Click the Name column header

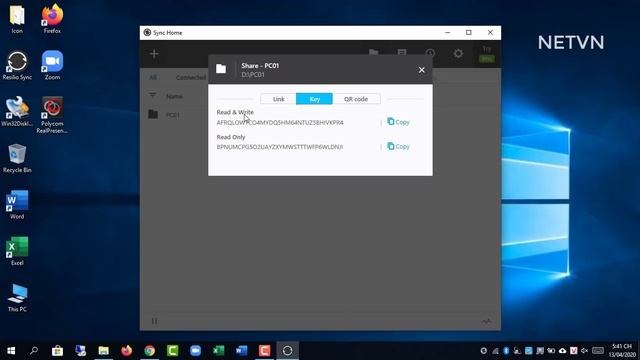[174, 96]
